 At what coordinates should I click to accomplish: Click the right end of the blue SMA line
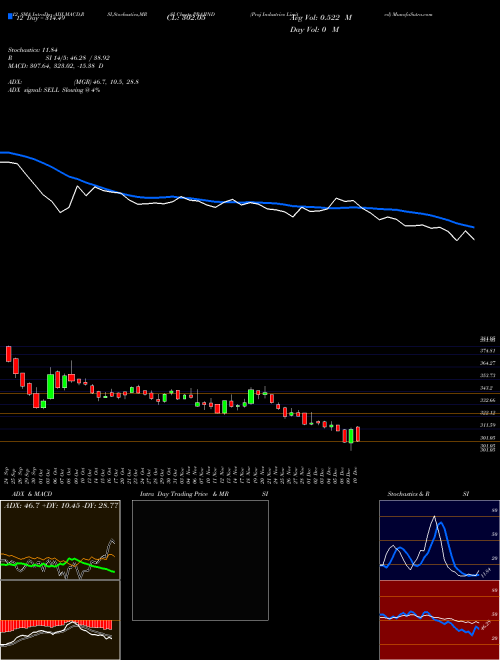tap(473, 227)
